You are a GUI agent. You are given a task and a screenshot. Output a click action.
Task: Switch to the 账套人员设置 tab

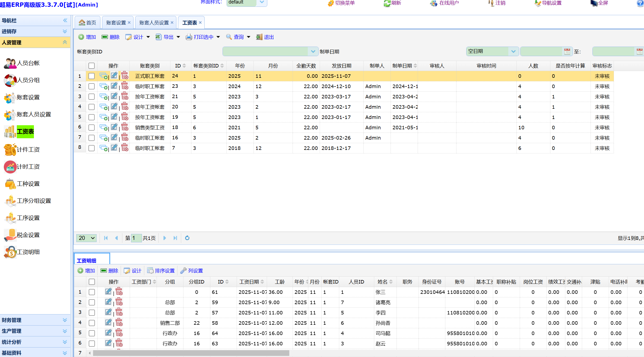point(154,23)
